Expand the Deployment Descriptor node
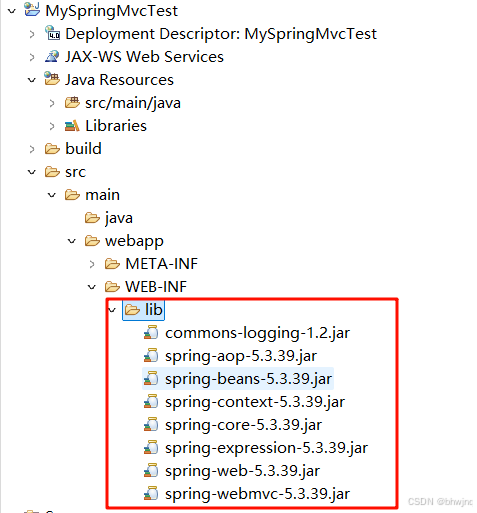Image resolution: width=477 pixels, height=513 pixels. point(32,34)
